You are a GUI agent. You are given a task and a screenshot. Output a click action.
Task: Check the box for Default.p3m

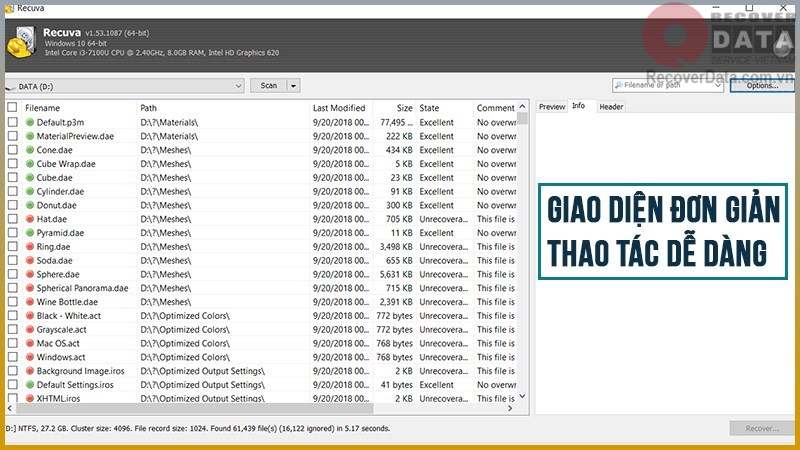tap(12, 122)
